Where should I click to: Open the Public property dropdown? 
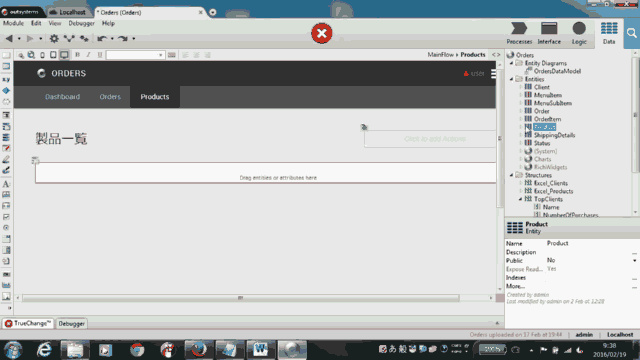634,260
